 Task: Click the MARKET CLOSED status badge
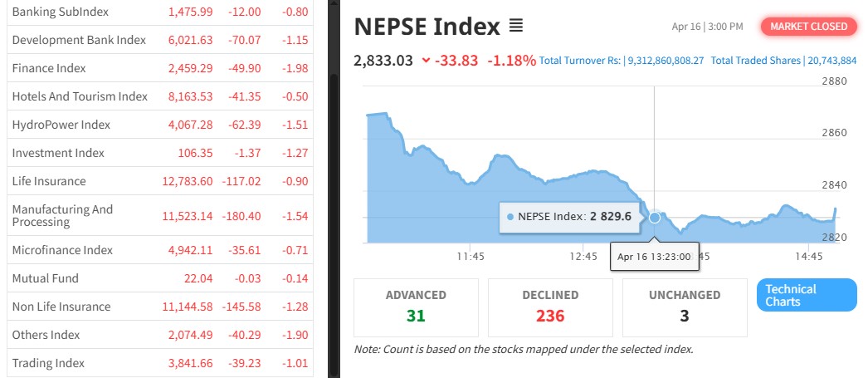808,27
